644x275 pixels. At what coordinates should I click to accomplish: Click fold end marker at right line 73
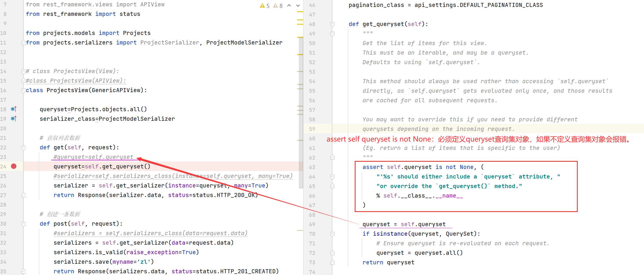[332, 263]
